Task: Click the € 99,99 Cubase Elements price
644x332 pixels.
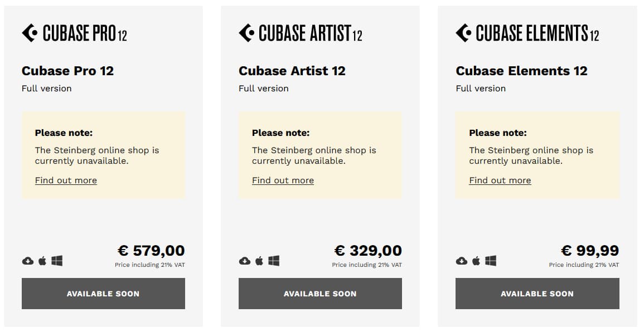Action: pyautogui.click(x=590, y=250)
